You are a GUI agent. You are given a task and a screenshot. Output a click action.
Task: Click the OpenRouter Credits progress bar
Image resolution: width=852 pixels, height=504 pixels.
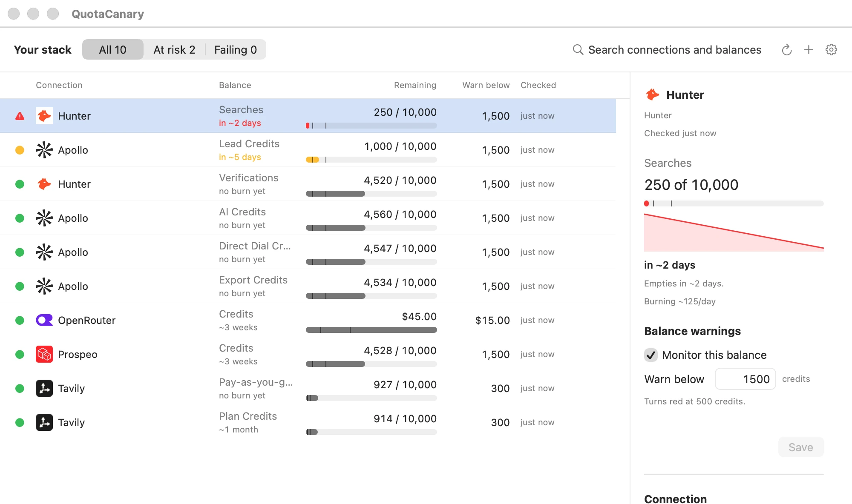[371, 330]
